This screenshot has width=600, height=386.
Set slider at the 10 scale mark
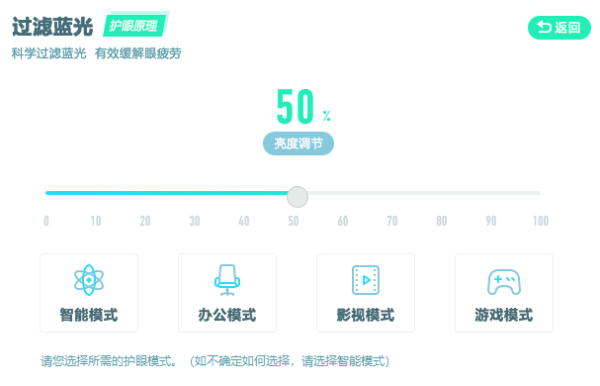tap(96, 221)
